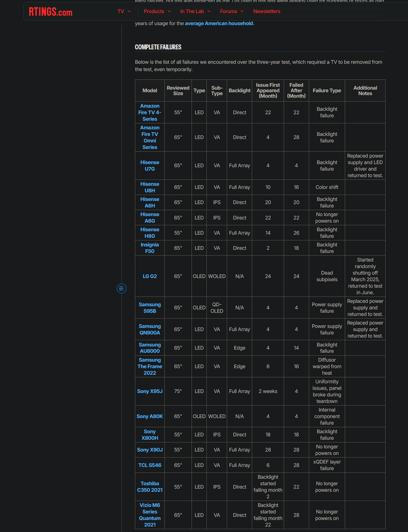Open Amazon Fire TV Omni Series link
Screen dimensions: 408x532
coord(150,137)
